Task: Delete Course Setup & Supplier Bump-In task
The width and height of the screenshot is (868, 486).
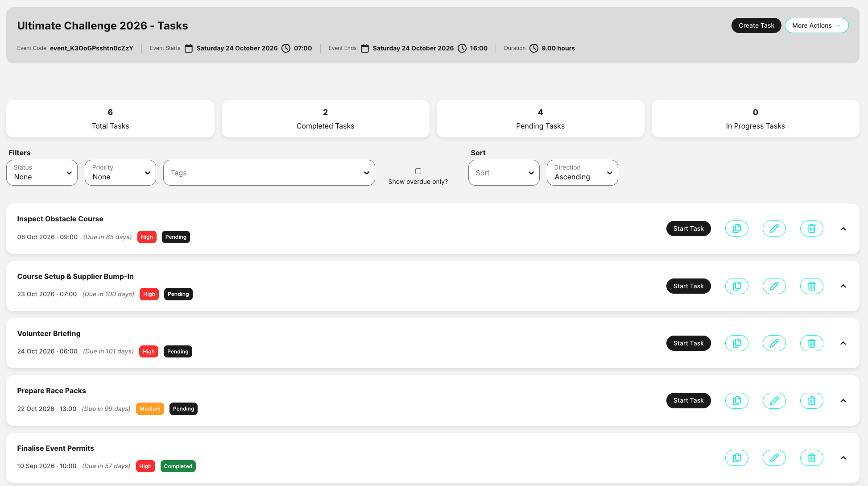Action: point(812,286)
